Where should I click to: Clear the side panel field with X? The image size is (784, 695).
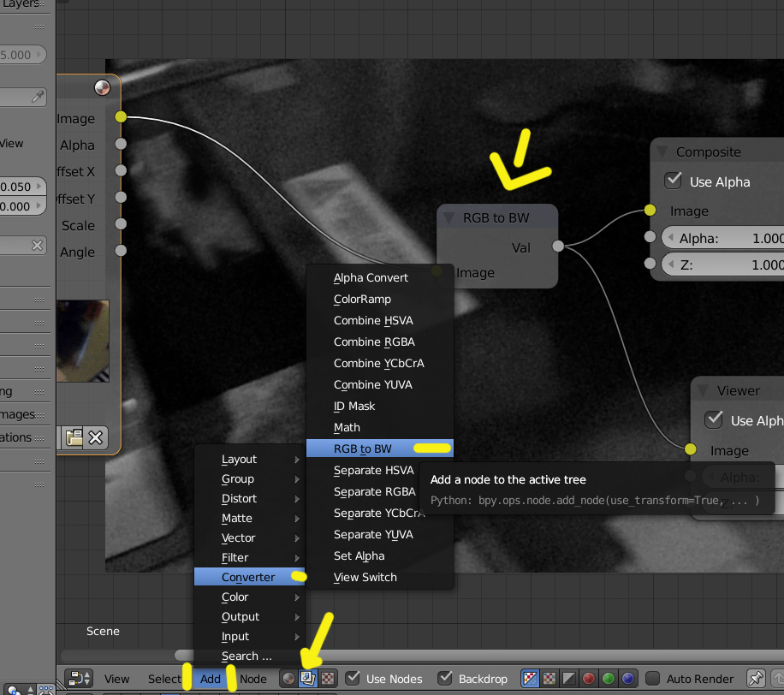37,246
